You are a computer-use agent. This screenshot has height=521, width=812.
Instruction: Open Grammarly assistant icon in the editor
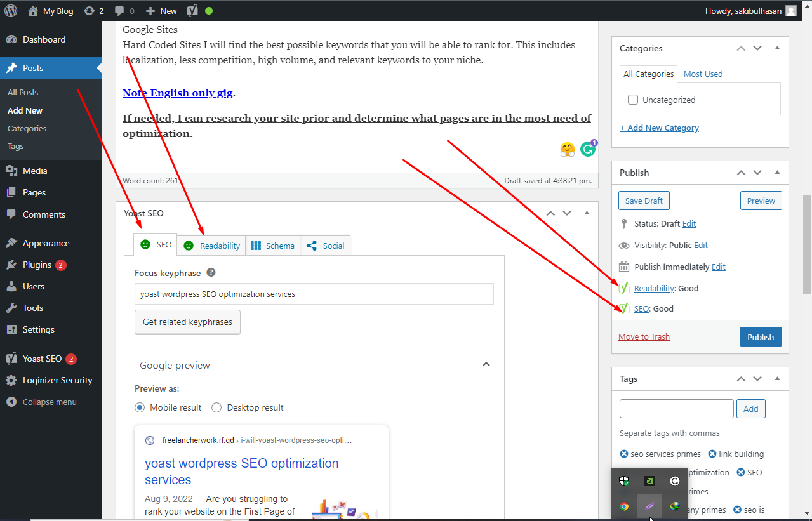[x=588, y=149]
